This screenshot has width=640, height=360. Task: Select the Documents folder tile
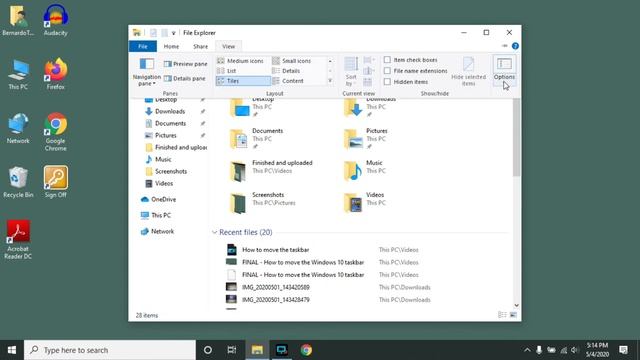click(256, 139)
